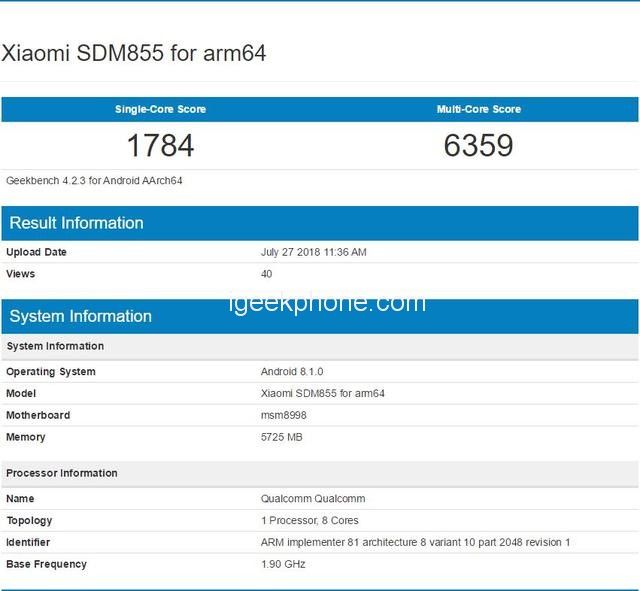The image size is (640, 591).
Task: Click the Processor Information subheader
Action: [x=320, y=473]
